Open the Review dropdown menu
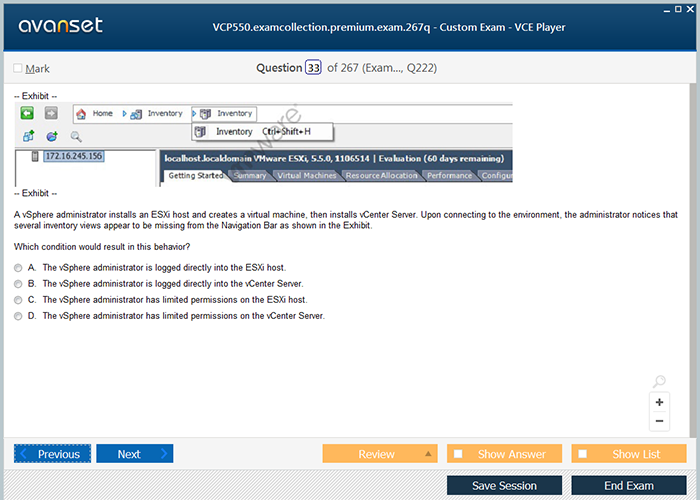Image resolution: width=700 pixels, height=500 pixels. point(380,454)
